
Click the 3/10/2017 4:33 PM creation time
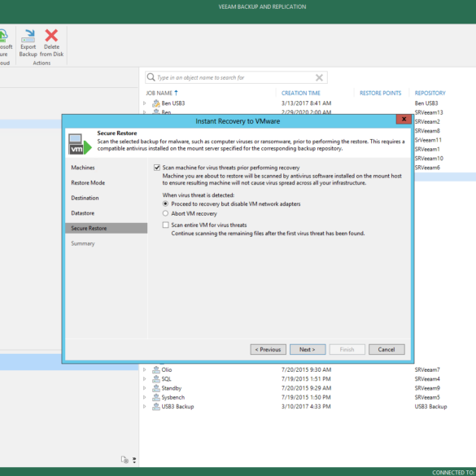306,406
